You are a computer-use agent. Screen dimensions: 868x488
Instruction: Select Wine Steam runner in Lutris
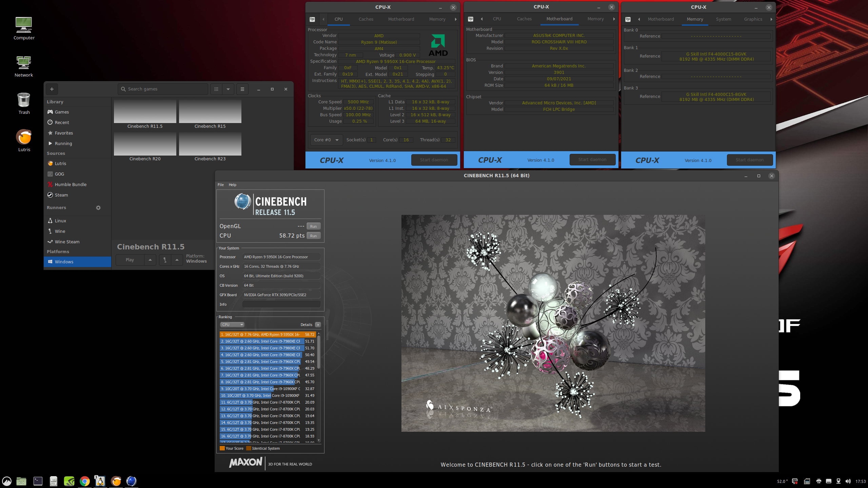[x=78, y=242]
